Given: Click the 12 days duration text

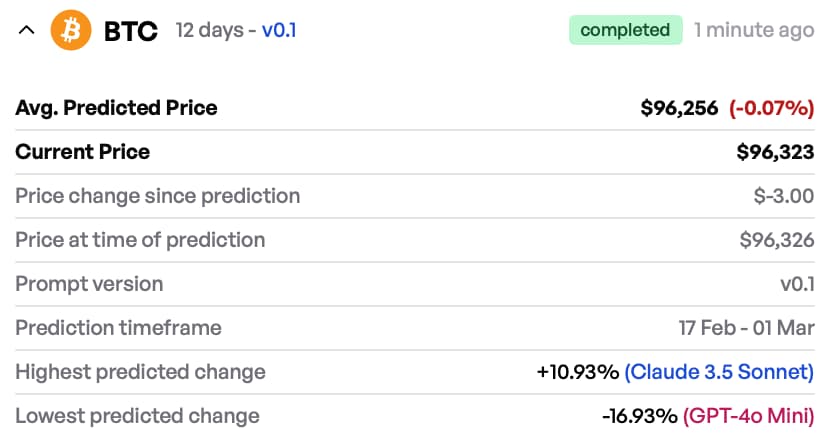Looking at the screenshot, I should click(208, 31).
